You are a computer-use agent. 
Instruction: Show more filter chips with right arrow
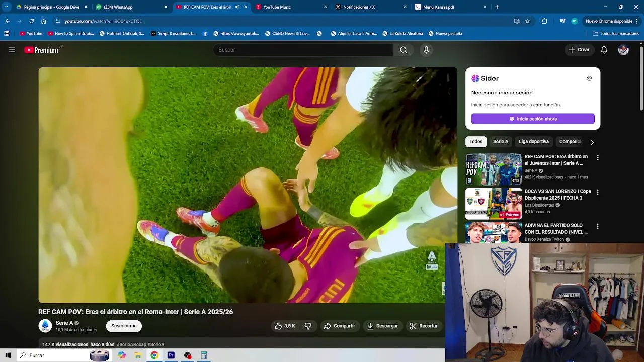(x=592, y=142)
